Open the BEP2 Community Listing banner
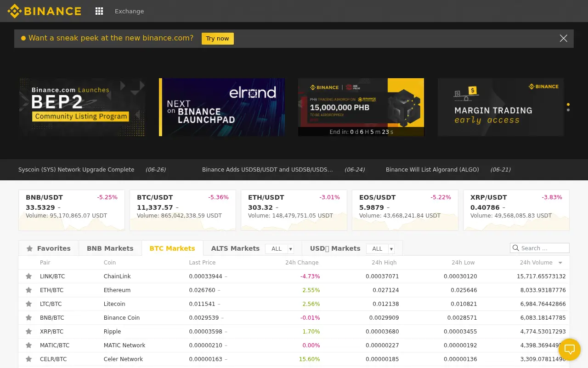Image resolution: width=588 pixels, height=368 pixels. [x=83, y=107]
